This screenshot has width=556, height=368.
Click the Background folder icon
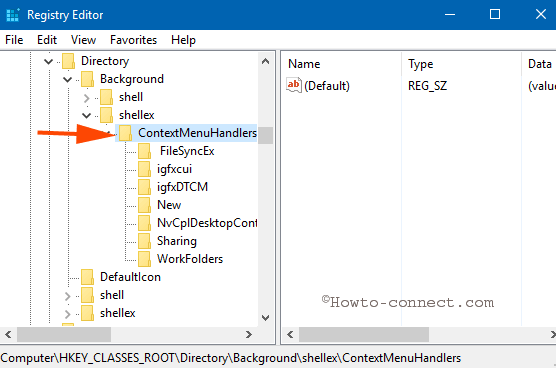pyautogui.click(x=88, y=79)
